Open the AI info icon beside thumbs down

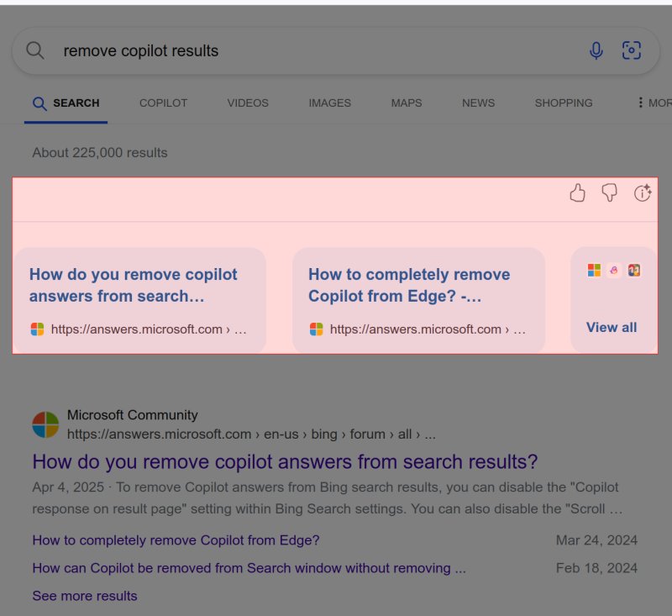643,194
